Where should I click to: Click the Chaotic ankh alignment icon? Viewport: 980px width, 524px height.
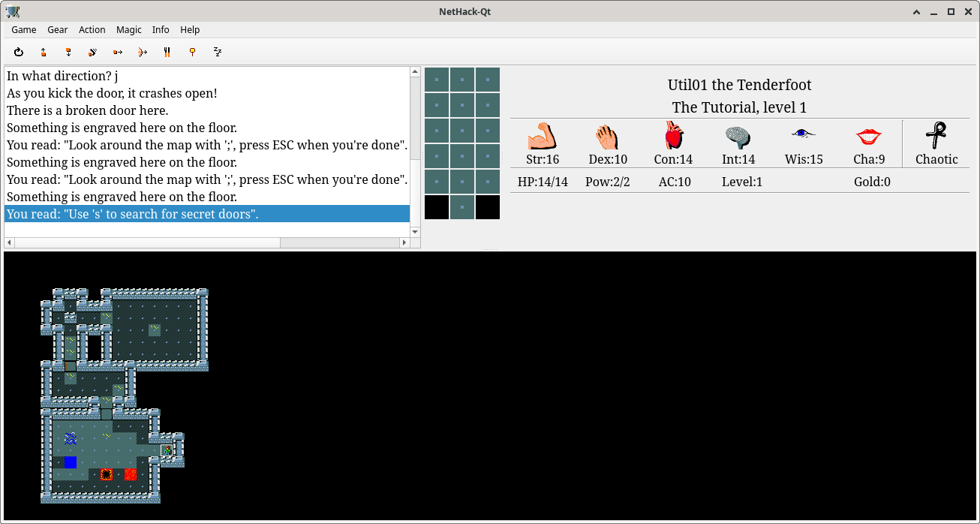click(x=936, y=136)
